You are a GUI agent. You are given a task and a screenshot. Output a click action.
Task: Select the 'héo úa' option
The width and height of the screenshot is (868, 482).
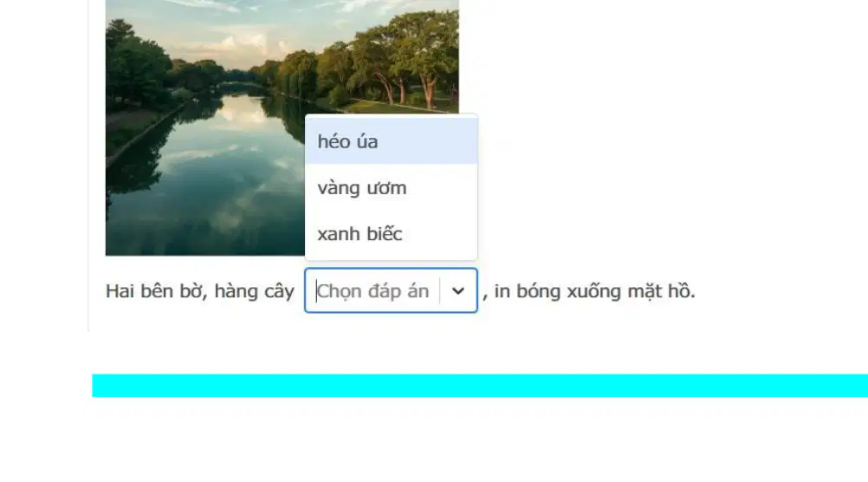tap(391, 141)
